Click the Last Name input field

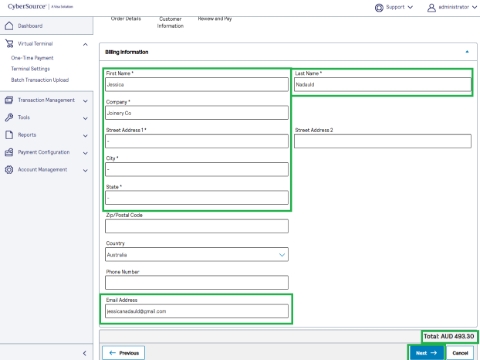[383, 85]
